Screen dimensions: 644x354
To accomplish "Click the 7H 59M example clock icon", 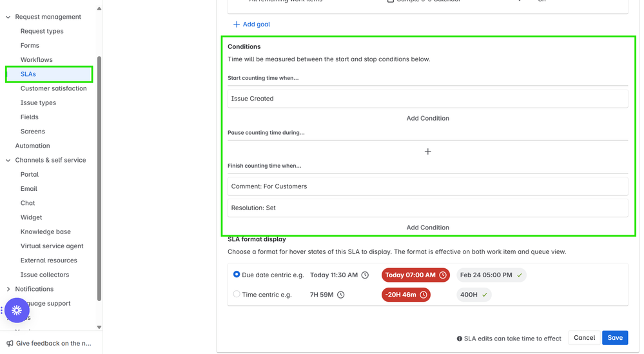I will (341, 295).
